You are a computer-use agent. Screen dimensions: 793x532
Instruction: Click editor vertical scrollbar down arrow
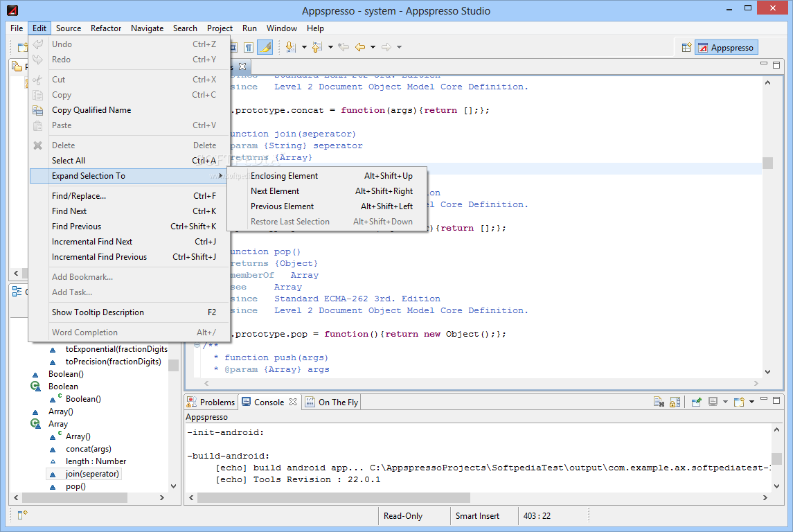[x=767, y=372]
